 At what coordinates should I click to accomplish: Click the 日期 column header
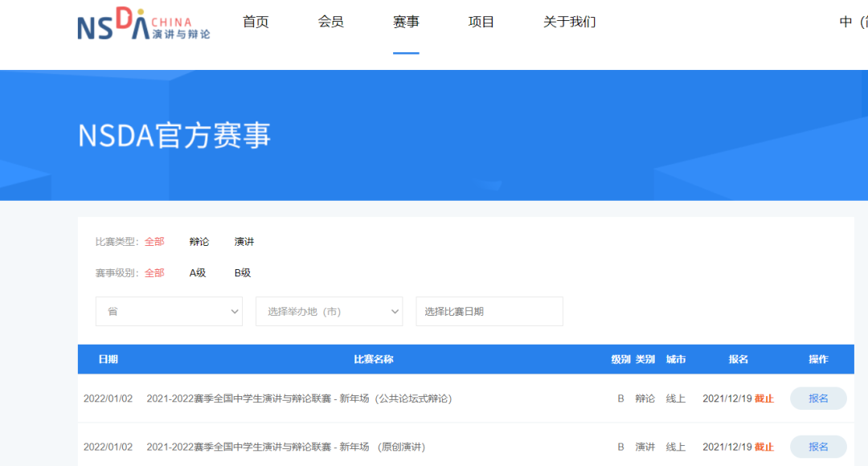click(108, 359)
